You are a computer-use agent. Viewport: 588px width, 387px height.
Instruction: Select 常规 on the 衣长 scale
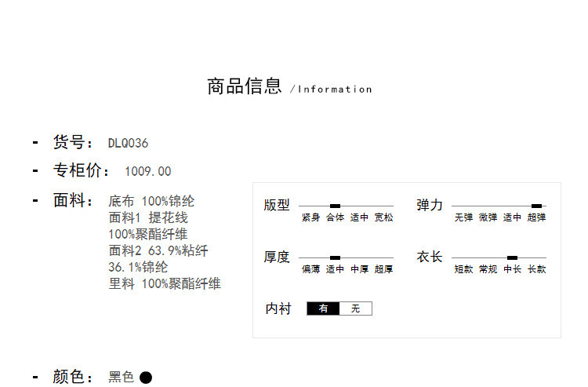[488, 269]
